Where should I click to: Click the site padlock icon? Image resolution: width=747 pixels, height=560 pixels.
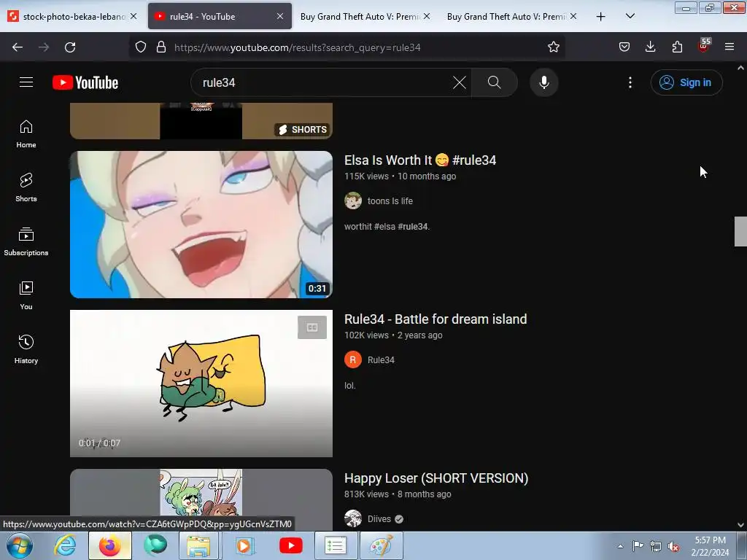click(161, 47)
